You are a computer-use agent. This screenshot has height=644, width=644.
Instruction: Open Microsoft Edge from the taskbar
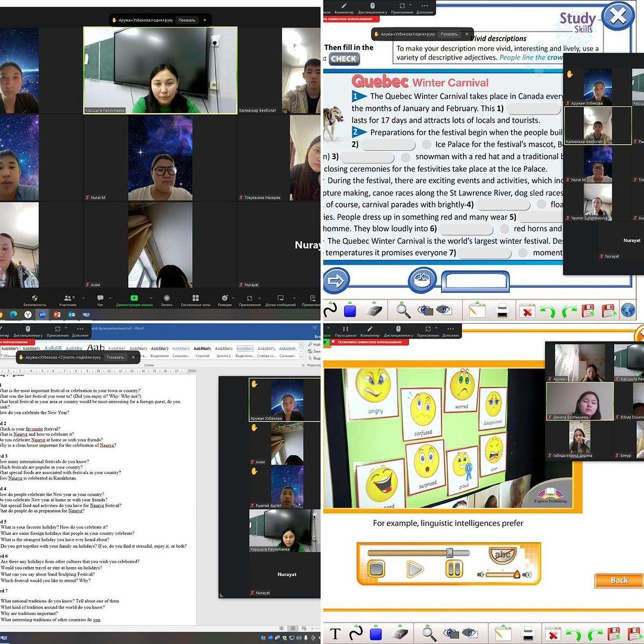(13, 315)
